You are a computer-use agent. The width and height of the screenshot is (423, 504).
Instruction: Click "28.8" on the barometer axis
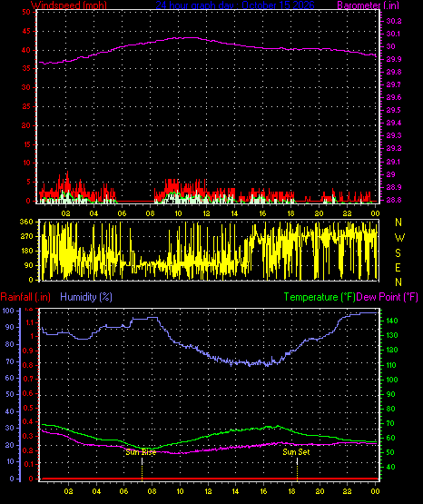(x=393, y=201)
